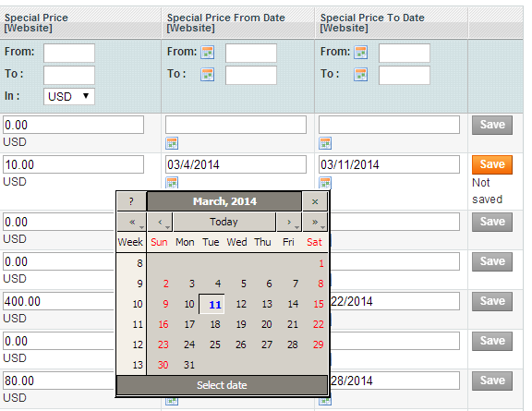Open calendar help question mark button
The image size is (532, 411).
point(132,201)
